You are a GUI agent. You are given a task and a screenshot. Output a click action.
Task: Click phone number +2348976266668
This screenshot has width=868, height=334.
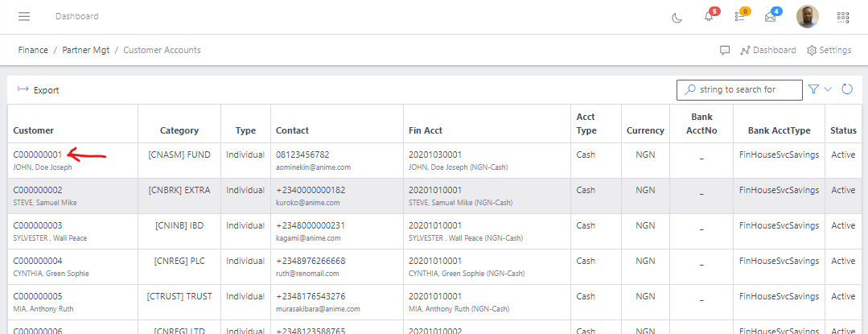coord(311,261)
